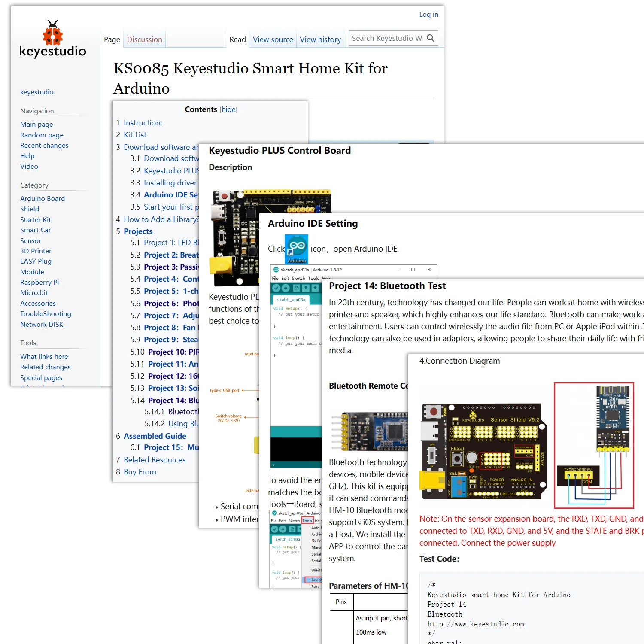Viewport: 644px width, 644px height.
Task: Click Save (down arrow) icon in Arduino 1.8.12 toolbar
Action: (x=315, y=288)
